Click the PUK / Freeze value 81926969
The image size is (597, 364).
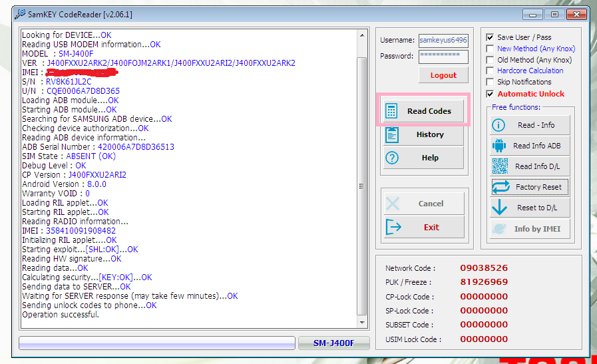click(x=484, y=282)
